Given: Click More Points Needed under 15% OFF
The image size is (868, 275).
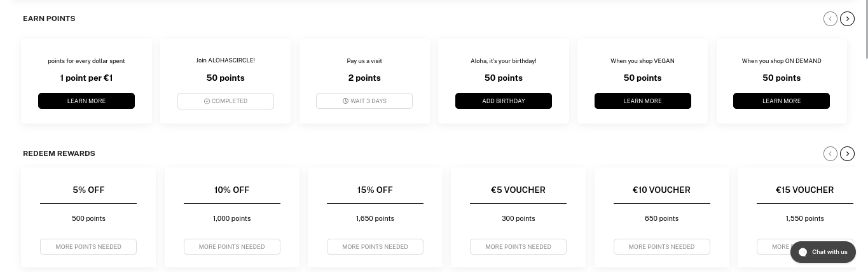Looking at the screenshot, I should (375, 247).
